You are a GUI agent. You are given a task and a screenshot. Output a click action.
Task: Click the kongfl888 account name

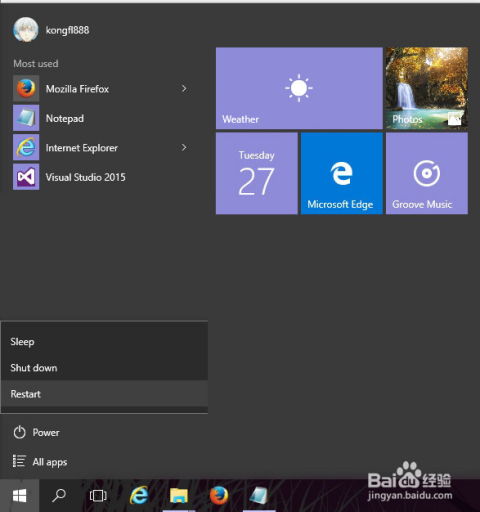[x=68, y=30]
